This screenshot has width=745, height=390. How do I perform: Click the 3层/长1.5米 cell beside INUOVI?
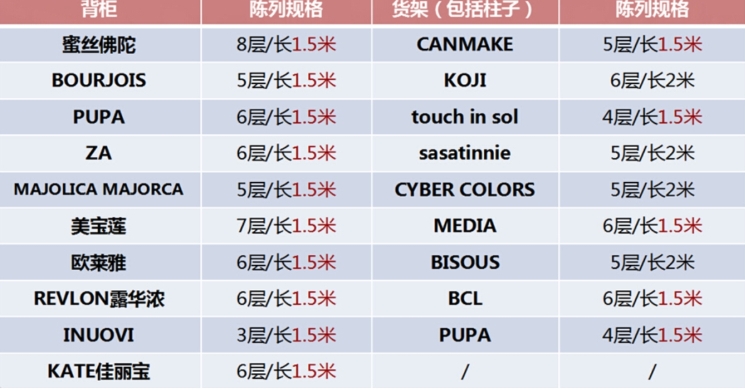click(x=286, y=335)
